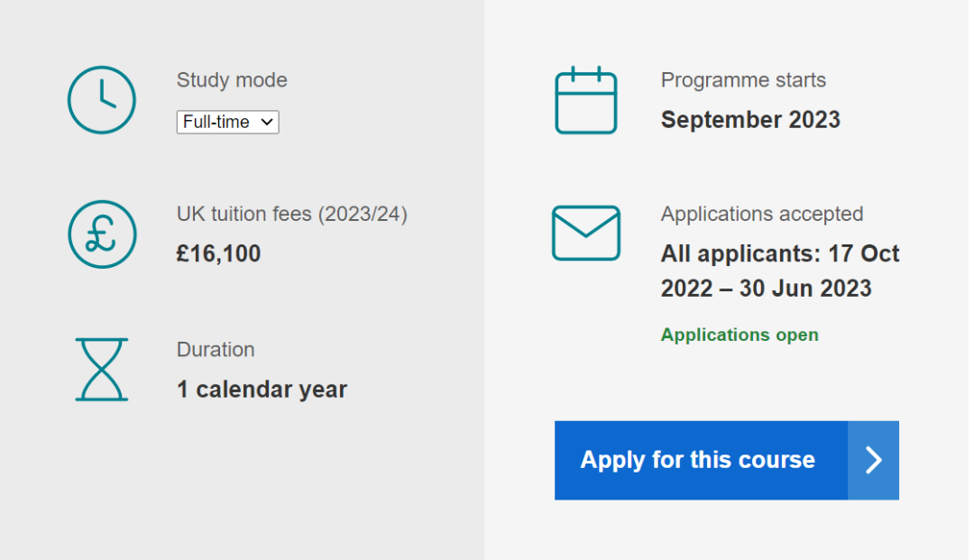Click the Programme starts heading

pos(743,80)
